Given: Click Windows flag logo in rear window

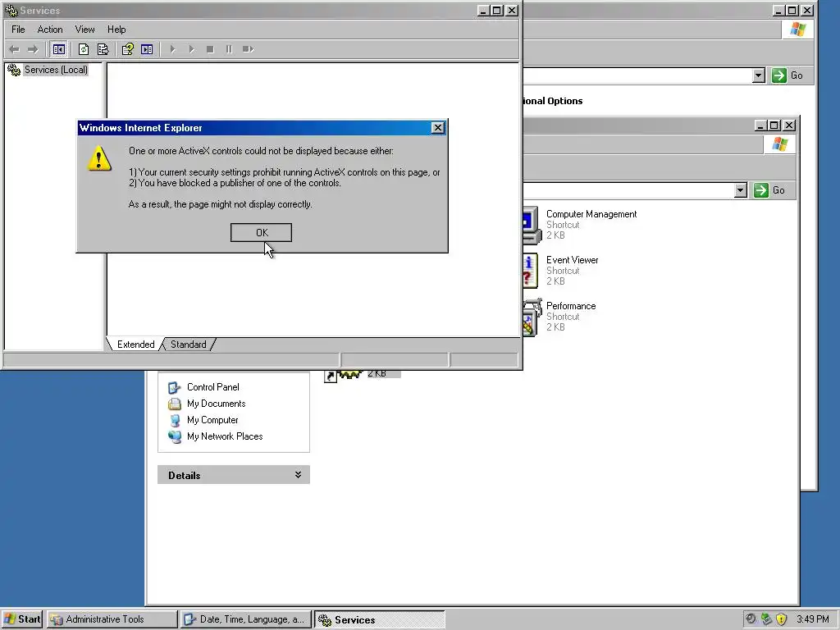Looking at the screenshot, I should coord(798,29).
